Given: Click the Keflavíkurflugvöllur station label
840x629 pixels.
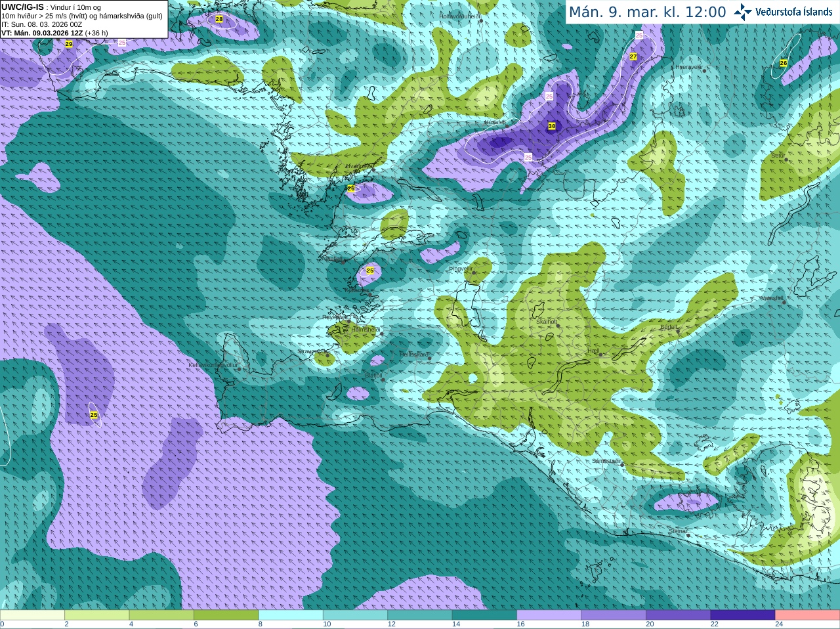Looking at the screenshot, I should point(213,365).
